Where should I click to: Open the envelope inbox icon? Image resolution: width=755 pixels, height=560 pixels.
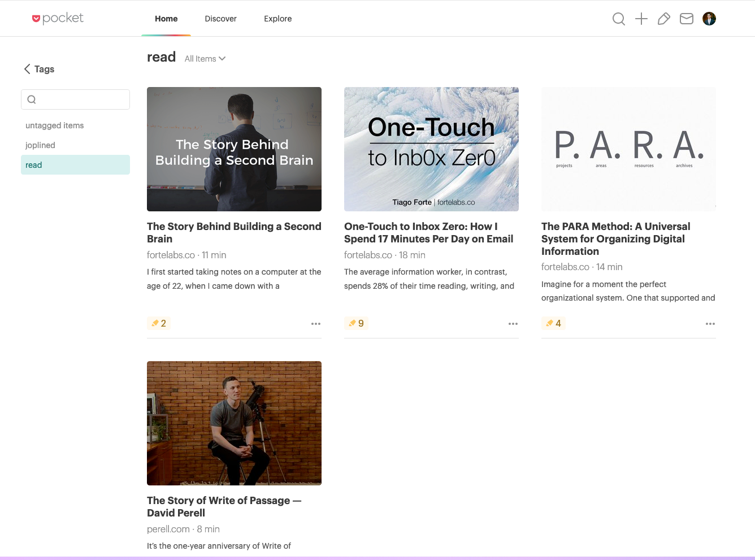pos(687,19)
